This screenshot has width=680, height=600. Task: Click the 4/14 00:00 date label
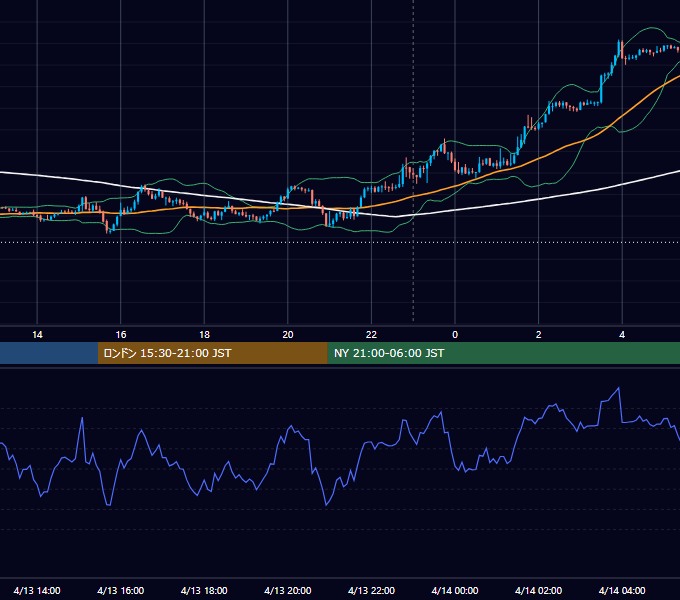point(455,590)
